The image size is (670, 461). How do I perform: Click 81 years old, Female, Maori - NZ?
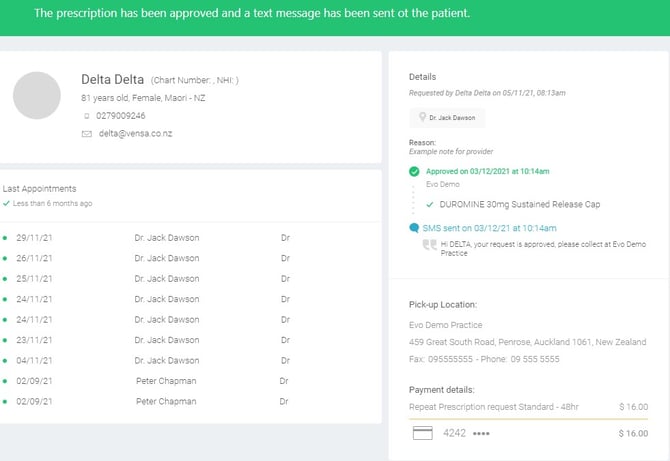143,98
